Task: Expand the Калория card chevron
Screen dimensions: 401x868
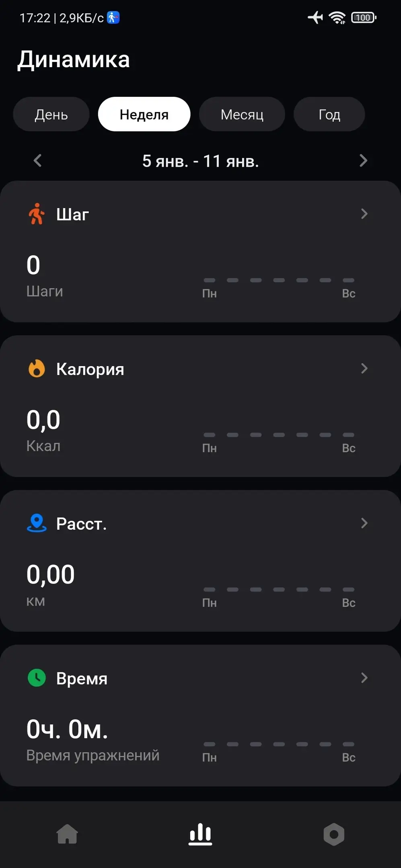Action: pos(364,368)
